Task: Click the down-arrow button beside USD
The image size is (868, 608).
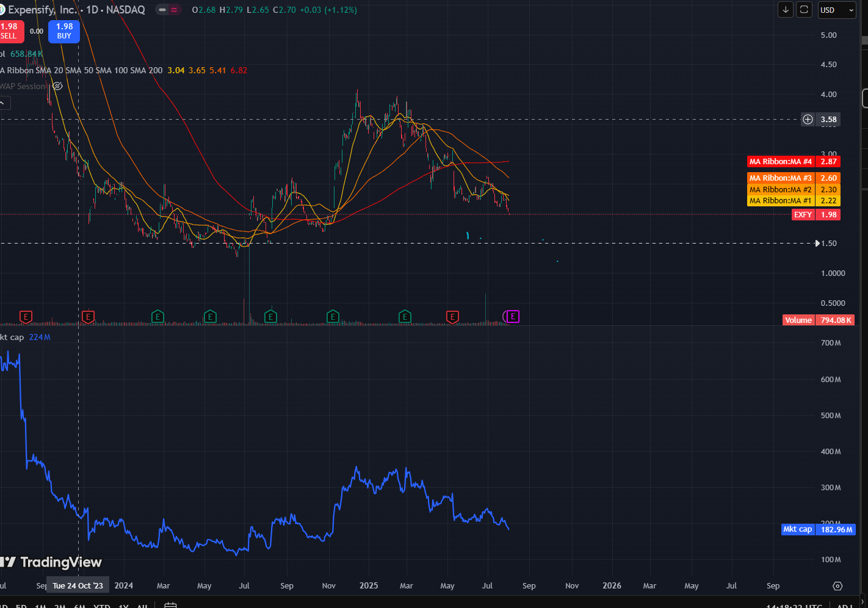Action: coord(786,10)
